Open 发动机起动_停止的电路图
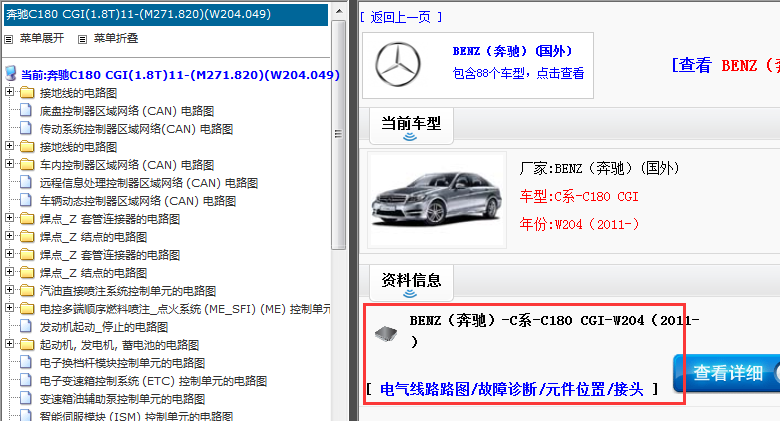The image size is (780, 421). pos(103,327)
